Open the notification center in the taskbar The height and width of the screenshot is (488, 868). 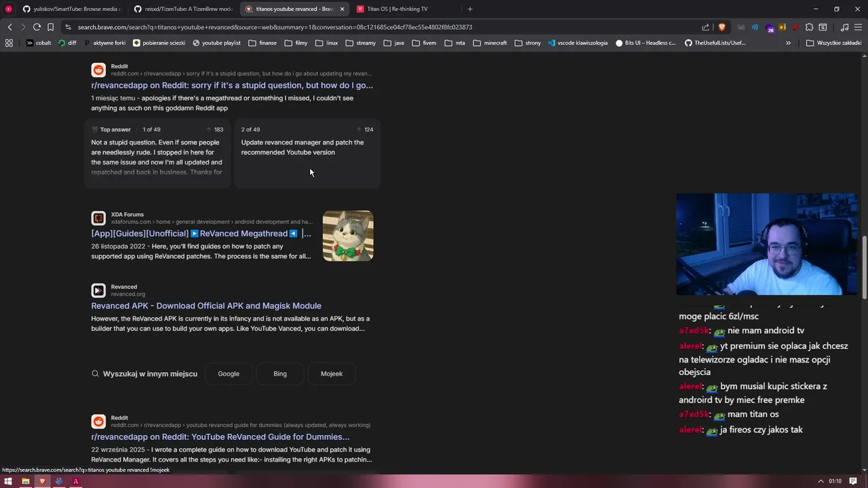point(853,481)
